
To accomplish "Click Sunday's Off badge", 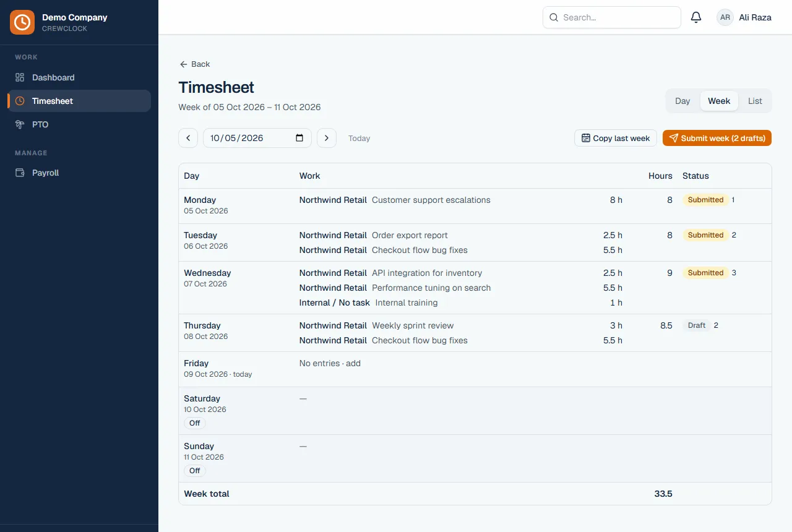I will (195, 471).
